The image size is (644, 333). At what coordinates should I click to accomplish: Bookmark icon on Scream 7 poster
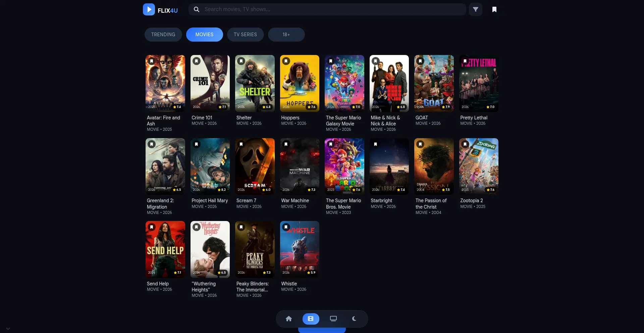241,144
